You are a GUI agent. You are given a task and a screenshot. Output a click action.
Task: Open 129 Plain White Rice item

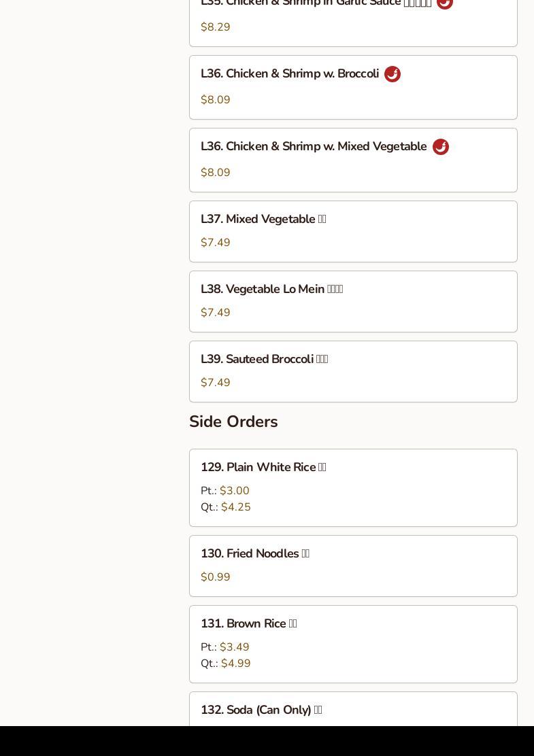[x=353, y=487]
